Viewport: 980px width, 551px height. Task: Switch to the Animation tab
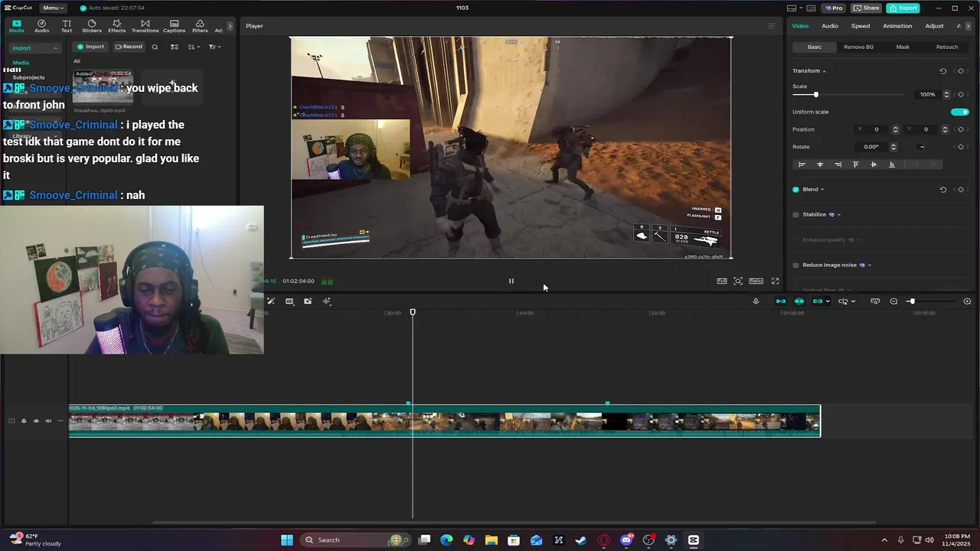coord(897,26)
